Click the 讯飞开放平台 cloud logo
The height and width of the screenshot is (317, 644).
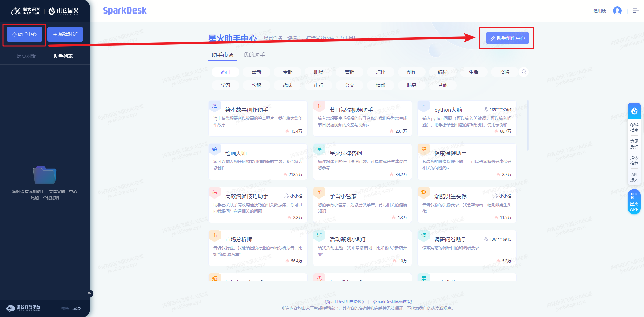[x=23, y=308]
